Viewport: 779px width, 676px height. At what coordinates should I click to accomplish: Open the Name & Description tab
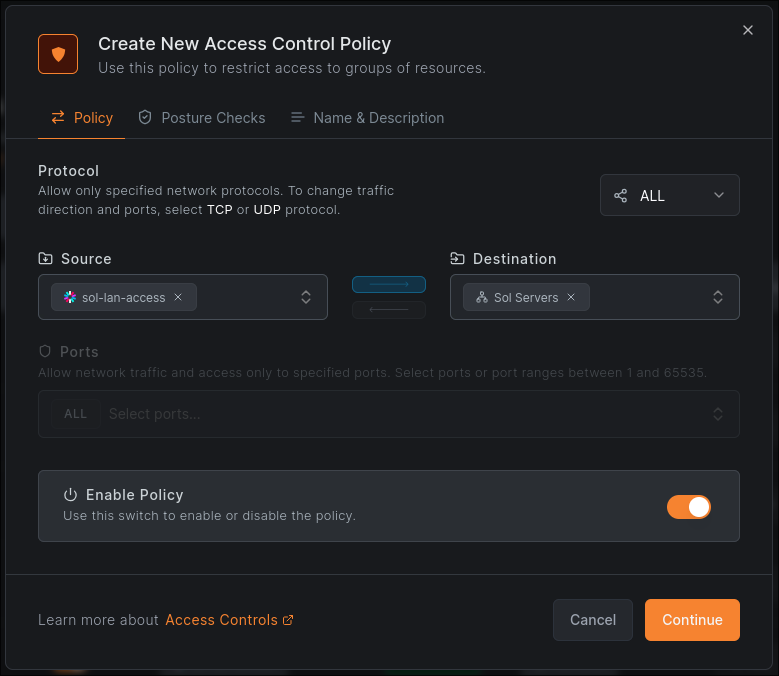click(367, 118)
